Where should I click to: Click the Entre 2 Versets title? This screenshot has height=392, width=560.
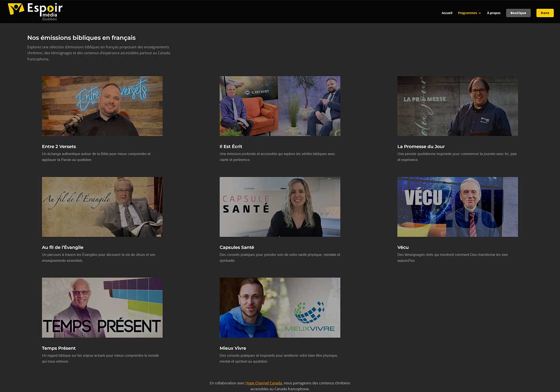(59, 146)
